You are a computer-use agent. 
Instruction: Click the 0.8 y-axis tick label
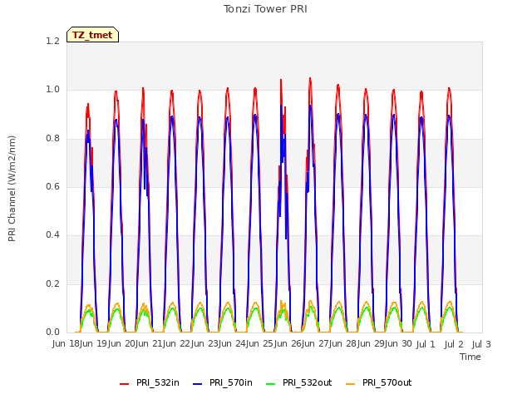point(52,139)
